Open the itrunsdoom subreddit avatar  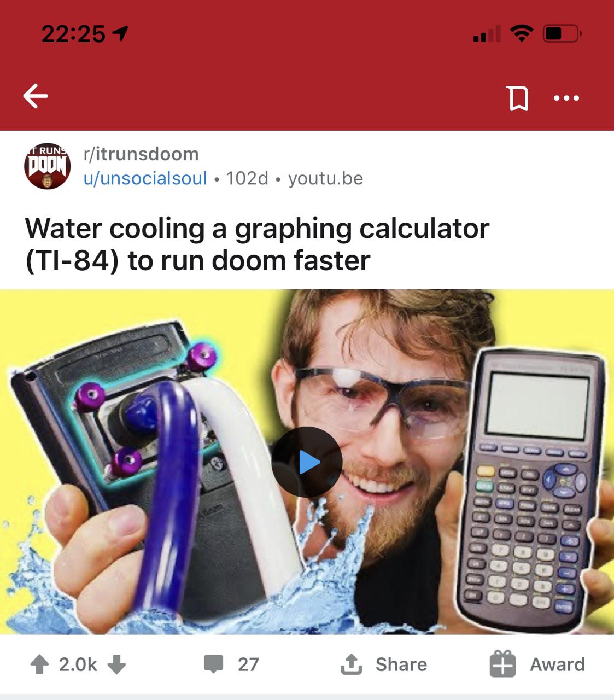tap(48, 166)
